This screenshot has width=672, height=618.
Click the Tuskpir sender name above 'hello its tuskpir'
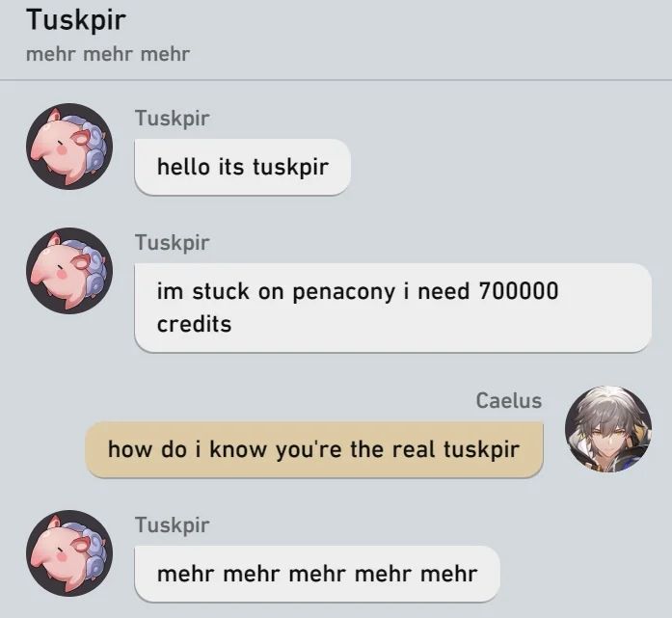pyautogui.click(x=173, y=119)
